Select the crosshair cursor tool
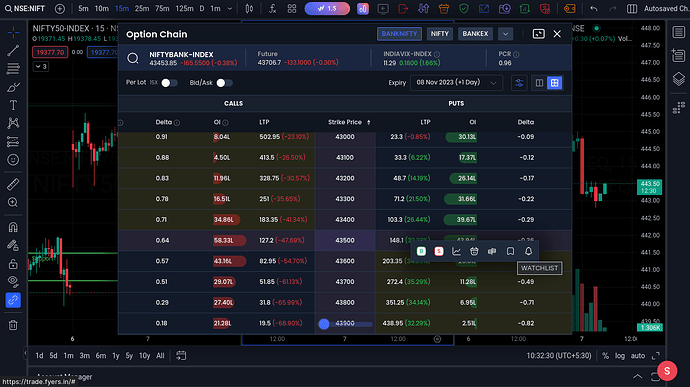Viewport: 690px width, 387px height. coord(13,33)
